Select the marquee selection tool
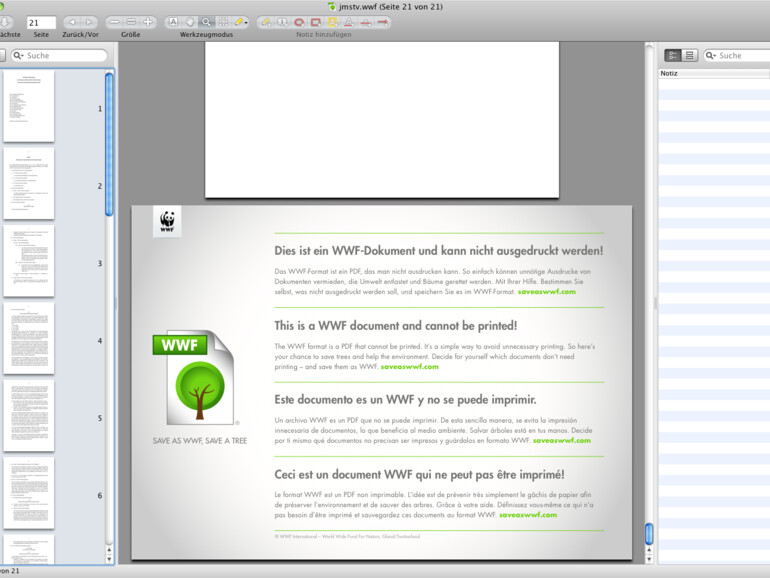 pyautogui.click(x=223, y=22)
